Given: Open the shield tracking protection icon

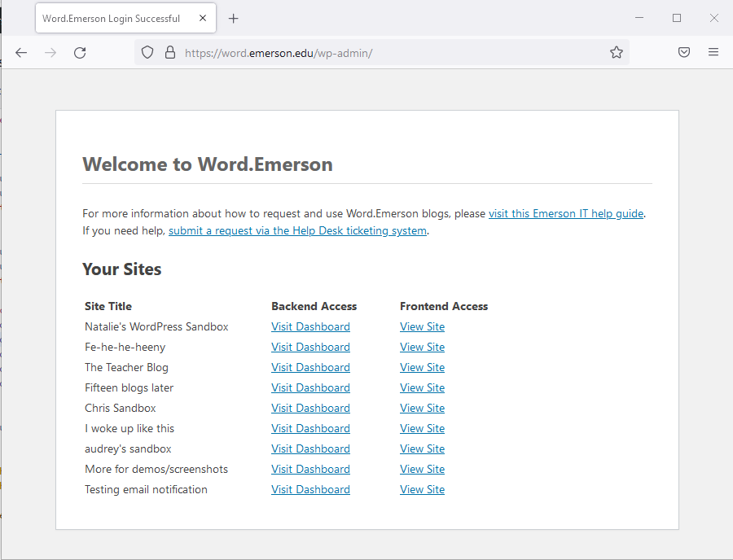Looking at the screenshot, I should [147, 52].
